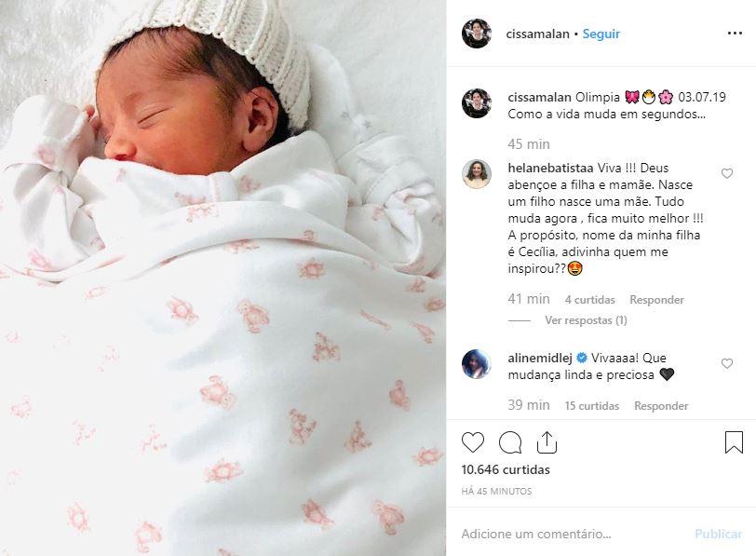Click the Publicar button
Screen dimensions: 756x556
coord(718,534)
